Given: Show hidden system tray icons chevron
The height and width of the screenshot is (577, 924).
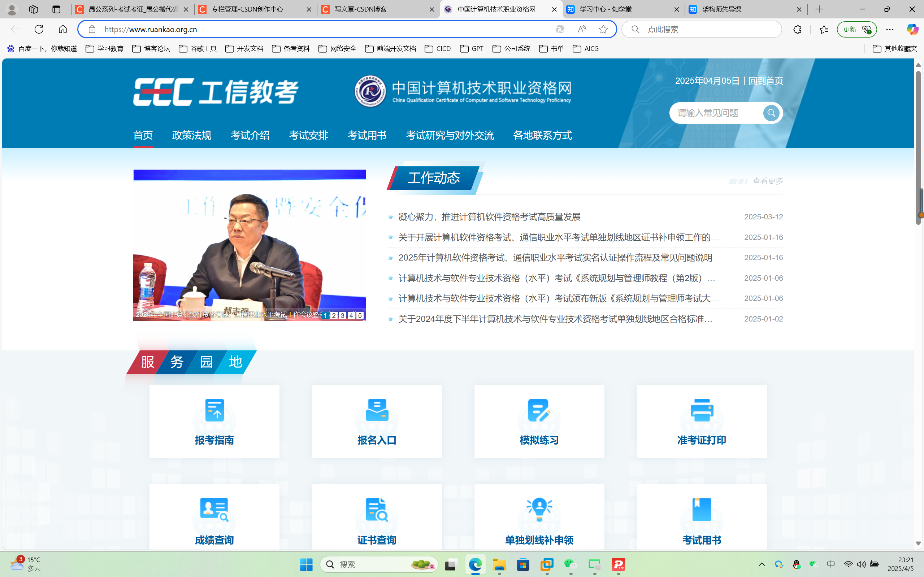Looking at the screenshot, I should 762,564.
